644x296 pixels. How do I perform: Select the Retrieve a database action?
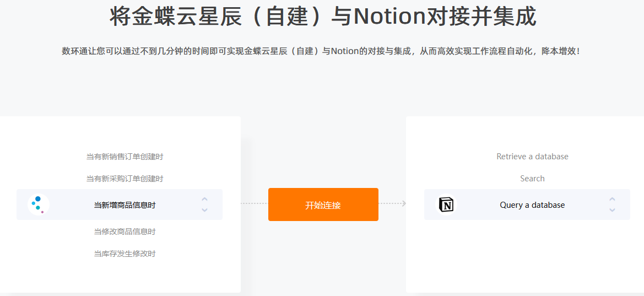[532, 157]
